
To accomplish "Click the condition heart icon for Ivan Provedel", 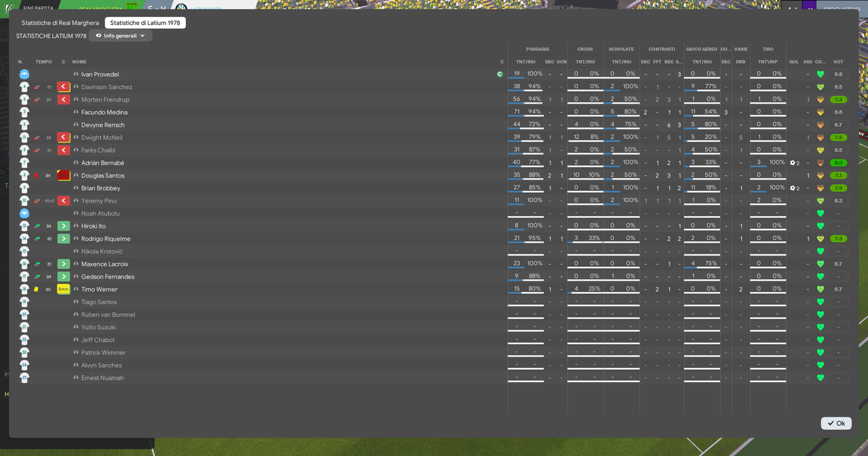I will 821,75.
